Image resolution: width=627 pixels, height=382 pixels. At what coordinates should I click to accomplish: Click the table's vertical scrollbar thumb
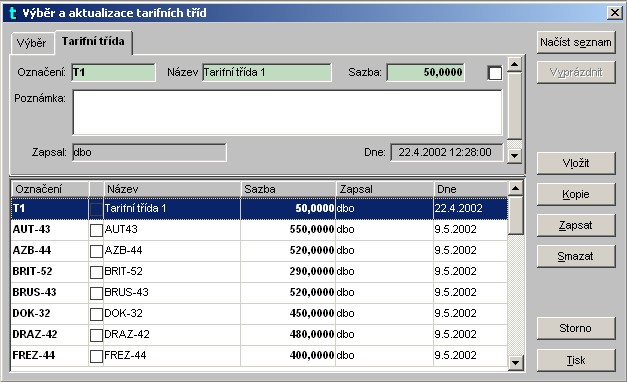pos(515,215)
